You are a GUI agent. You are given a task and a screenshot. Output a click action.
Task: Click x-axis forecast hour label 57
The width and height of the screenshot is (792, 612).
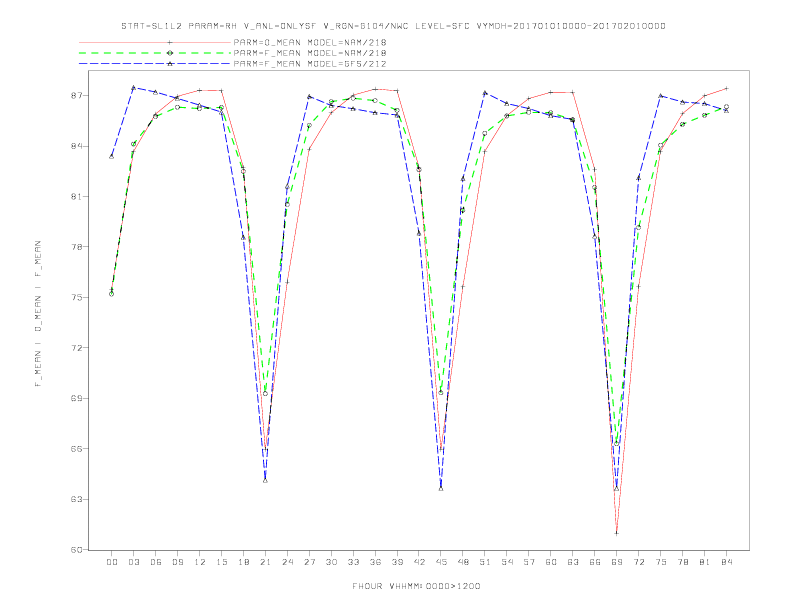coord(529,562)
